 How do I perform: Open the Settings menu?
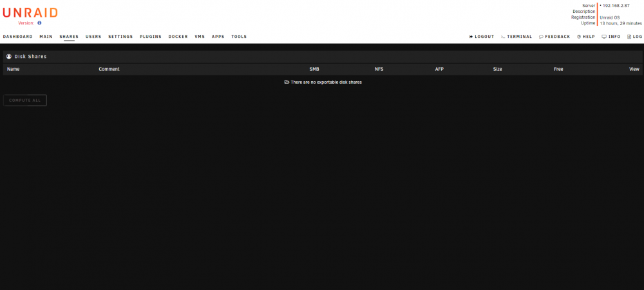click(x=121, y=37)
